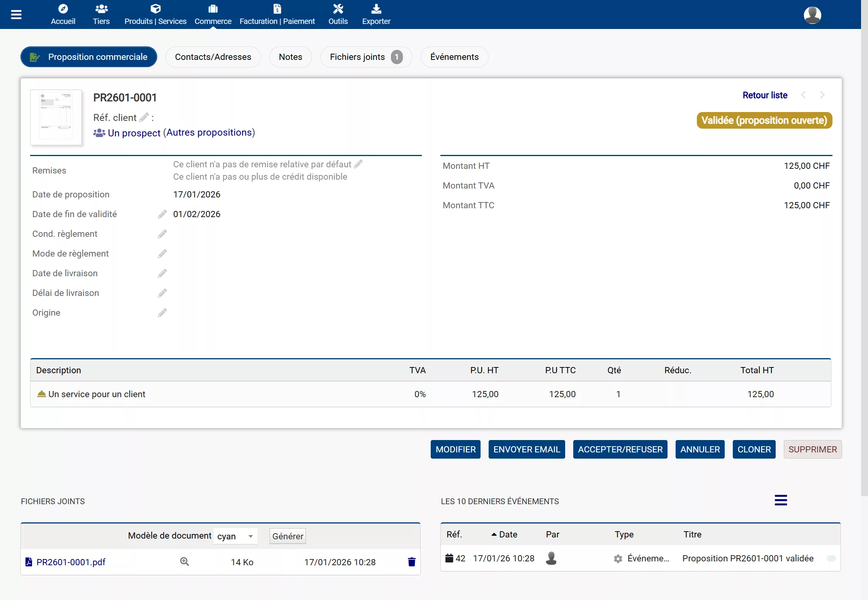868x600 pixels.
Task: Open the Modèle de document dropdown
Action: tap(235, 536)
